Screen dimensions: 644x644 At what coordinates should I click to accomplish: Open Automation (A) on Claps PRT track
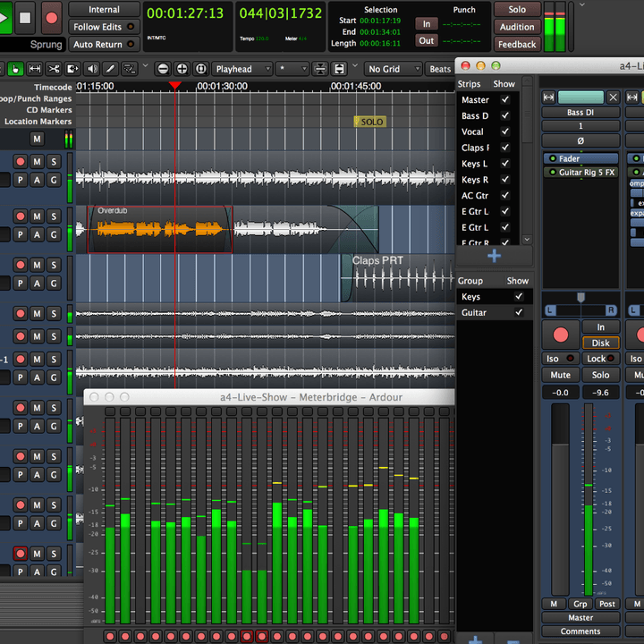click(37, 284)
